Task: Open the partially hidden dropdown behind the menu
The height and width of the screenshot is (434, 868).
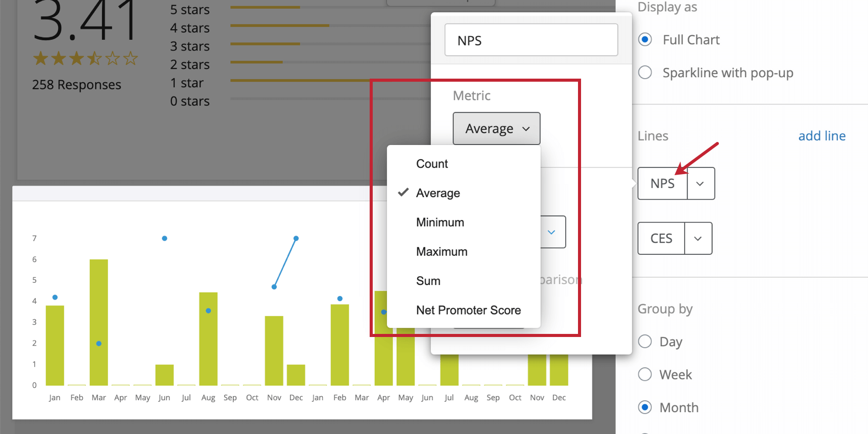Action: 552,232
